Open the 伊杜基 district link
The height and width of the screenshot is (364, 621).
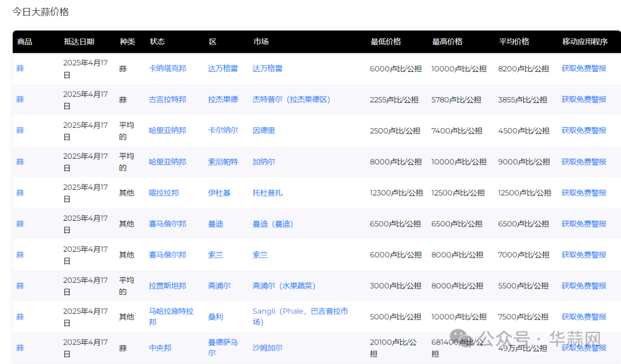(219, 193)
